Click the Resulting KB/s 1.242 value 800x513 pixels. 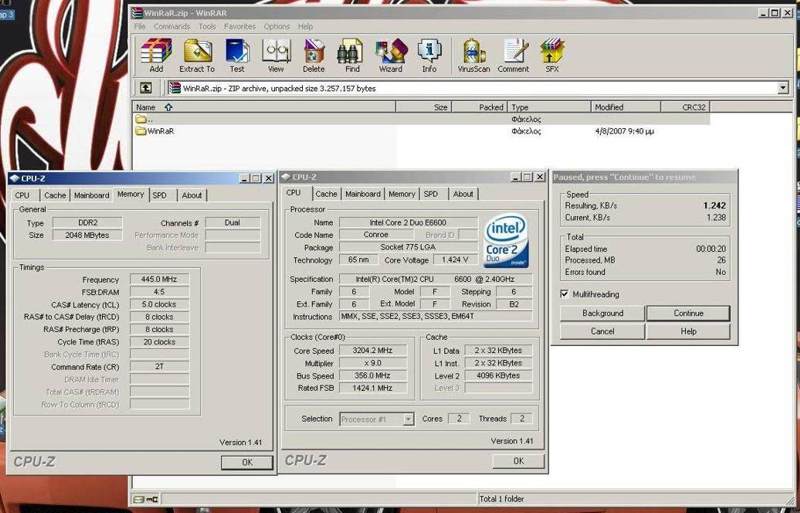714,206
